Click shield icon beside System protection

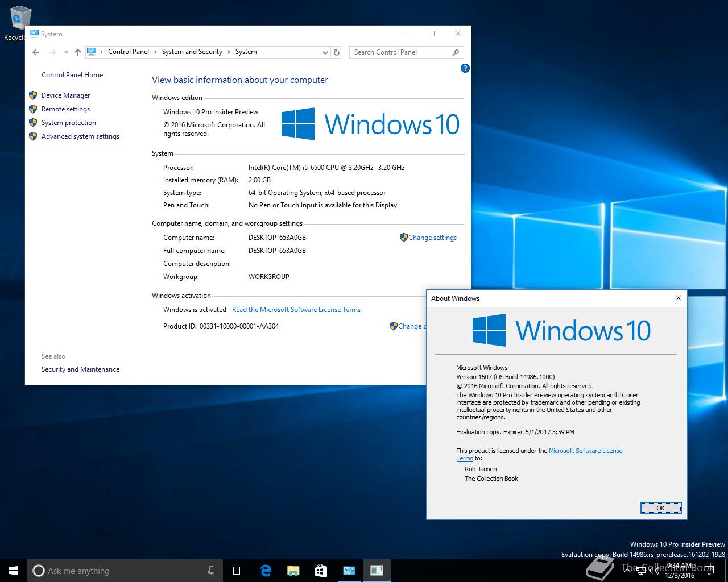(x=33, y=123)
